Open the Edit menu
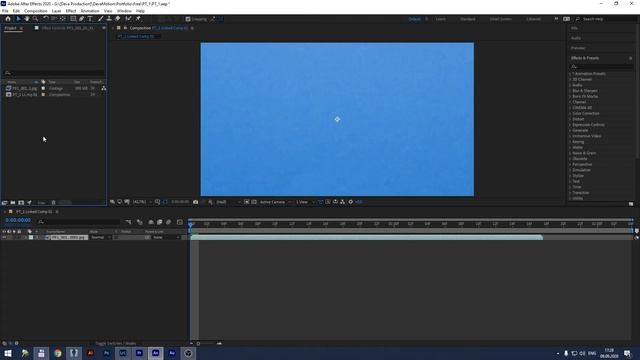 click(16, 11)
